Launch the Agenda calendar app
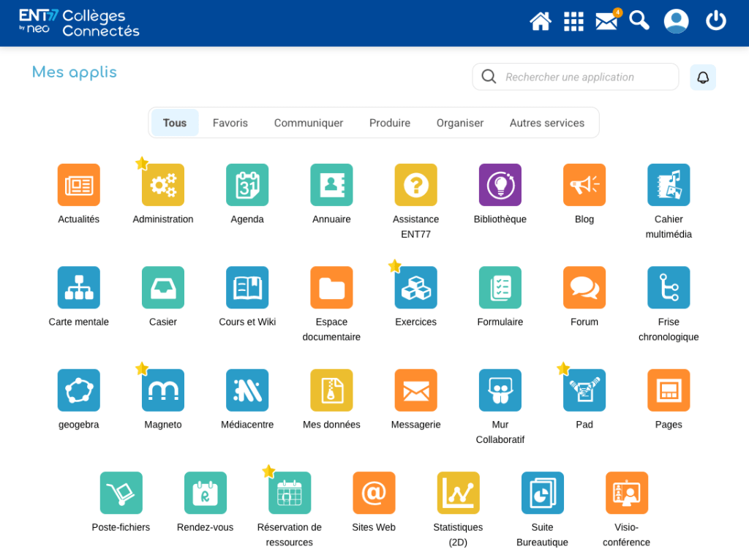Viewport: 749px width, 560px height. coord(247,185)
